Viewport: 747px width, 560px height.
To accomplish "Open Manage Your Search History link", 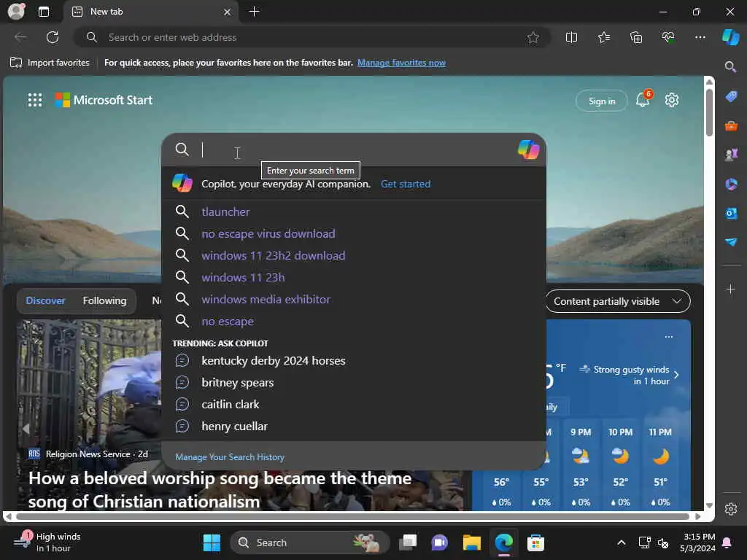I will 230,456.
